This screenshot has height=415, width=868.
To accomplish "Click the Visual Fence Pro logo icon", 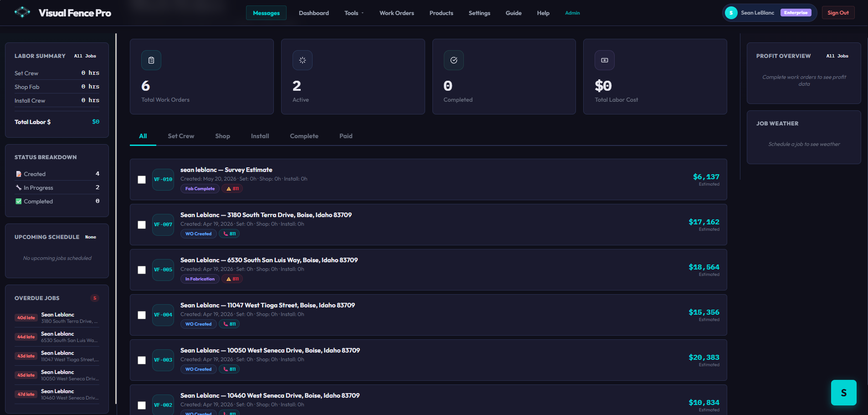I will (22, 12).
